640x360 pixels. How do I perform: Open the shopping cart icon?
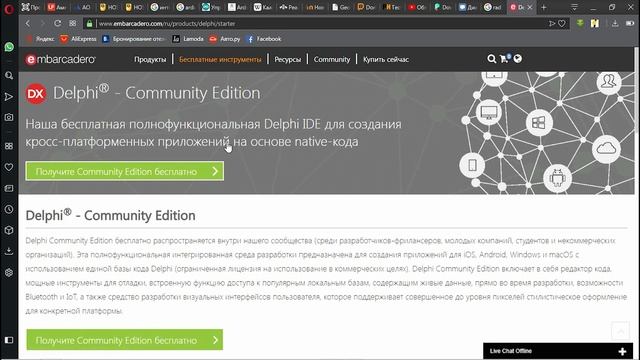coord(504,59)
